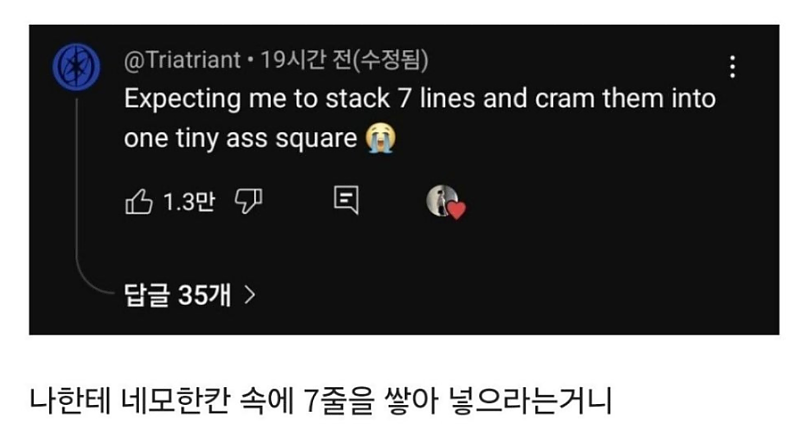Open the @Triatriant channel link
The width and height of the screenshot is (800, 445).
coord(181,61)
